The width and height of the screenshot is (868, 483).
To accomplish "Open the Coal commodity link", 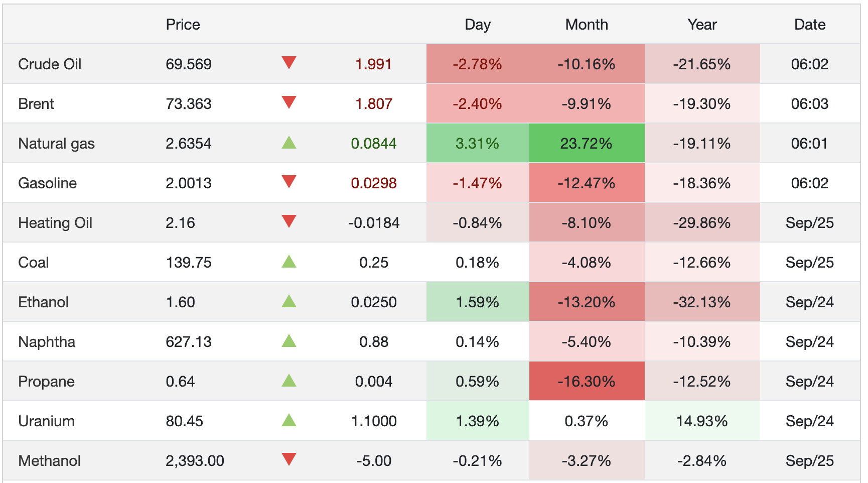I will pyautogui.click(x=33, y=263).
